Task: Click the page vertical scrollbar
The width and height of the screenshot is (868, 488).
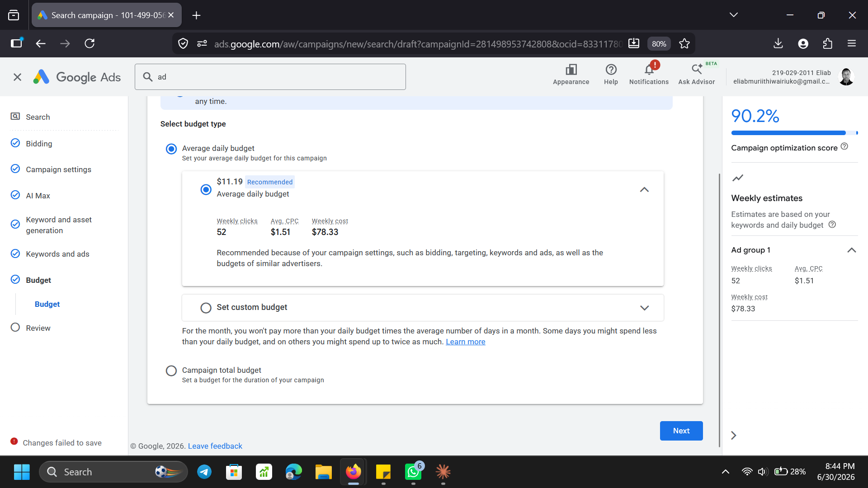Action: [719, 310]
